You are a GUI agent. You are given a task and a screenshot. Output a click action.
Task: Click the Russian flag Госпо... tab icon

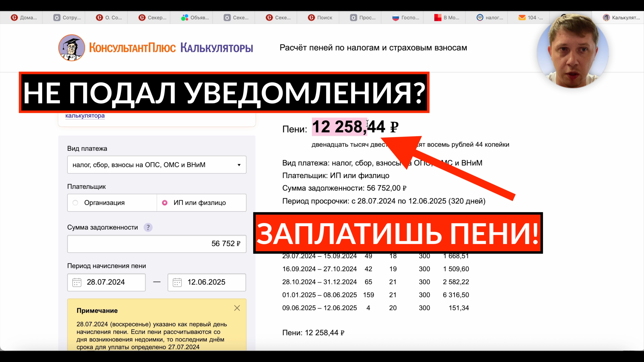coord(396,18)
